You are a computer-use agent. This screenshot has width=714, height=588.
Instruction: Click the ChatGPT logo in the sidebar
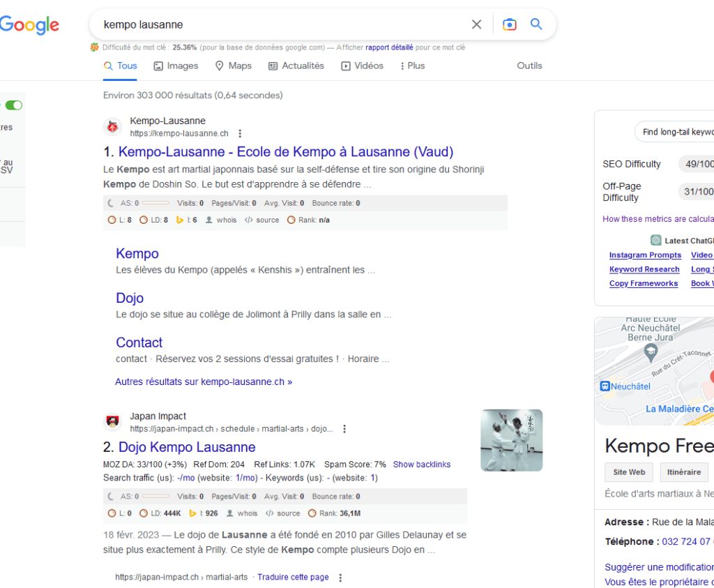point(655,240)
